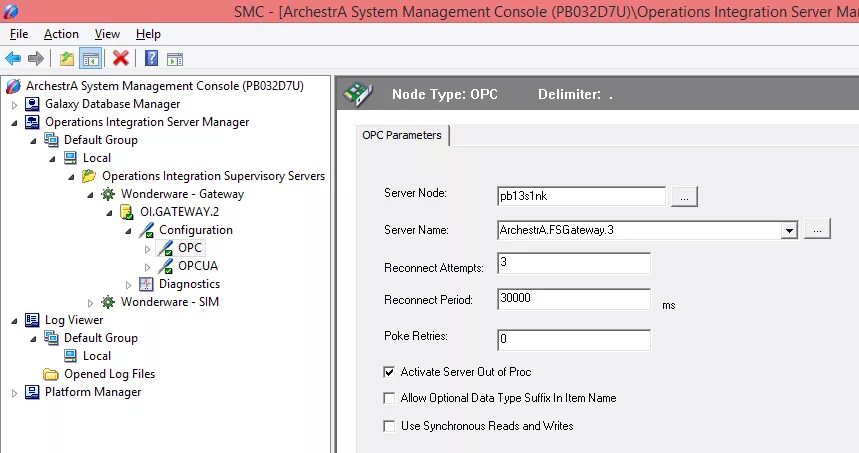Click the browse button next to Server Node
Viewport: 859px width, 453px height.
684,197
